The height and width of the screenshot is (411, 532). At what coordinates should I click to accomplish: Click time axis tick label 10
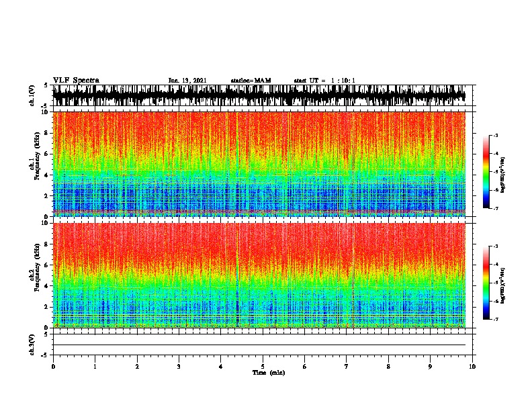click(472, 367)
